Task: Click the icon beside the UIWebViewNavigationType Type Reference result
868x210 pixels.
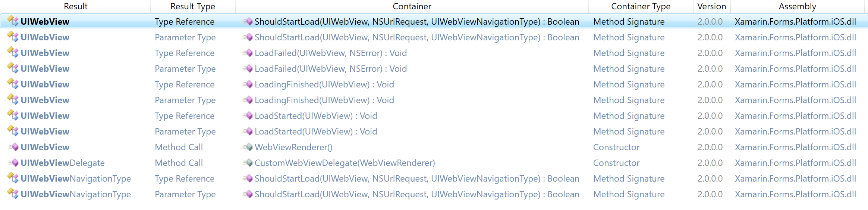Action: 13,178
